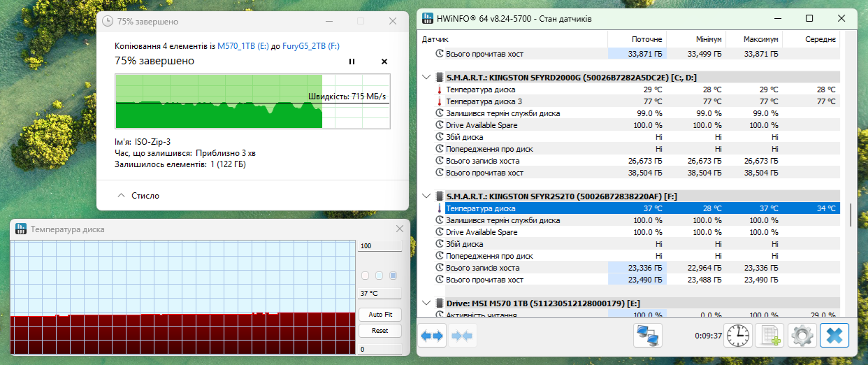The width and height of the screenshot is (868, 365).
Task: Click the graph maximum value field showing 100
Action: tap(380, 246)
